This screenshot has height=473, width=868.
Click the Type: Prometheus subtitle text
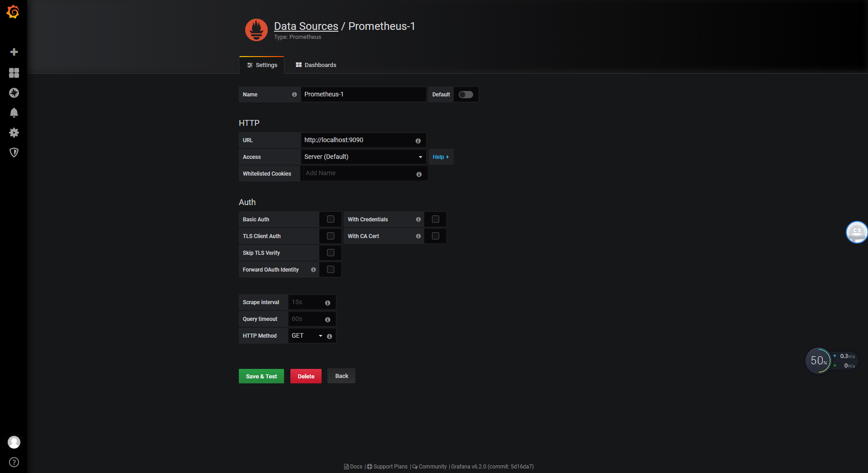pyautogui.click(x=298, y=37)
